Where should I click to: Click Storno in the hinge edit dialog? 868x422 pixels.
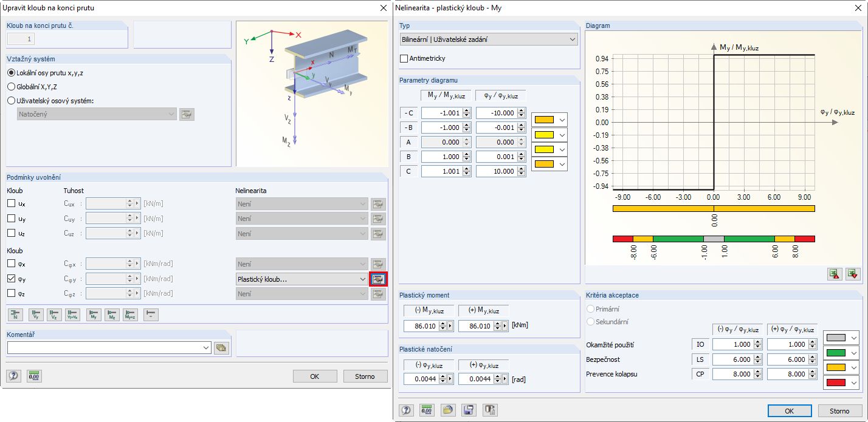365,376
